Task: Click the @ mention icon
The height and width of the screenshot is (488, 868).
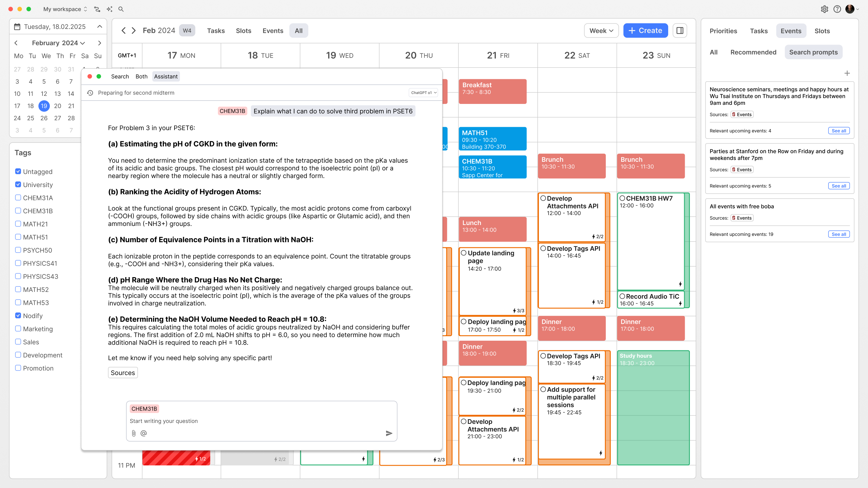Action: click(143, 433)
